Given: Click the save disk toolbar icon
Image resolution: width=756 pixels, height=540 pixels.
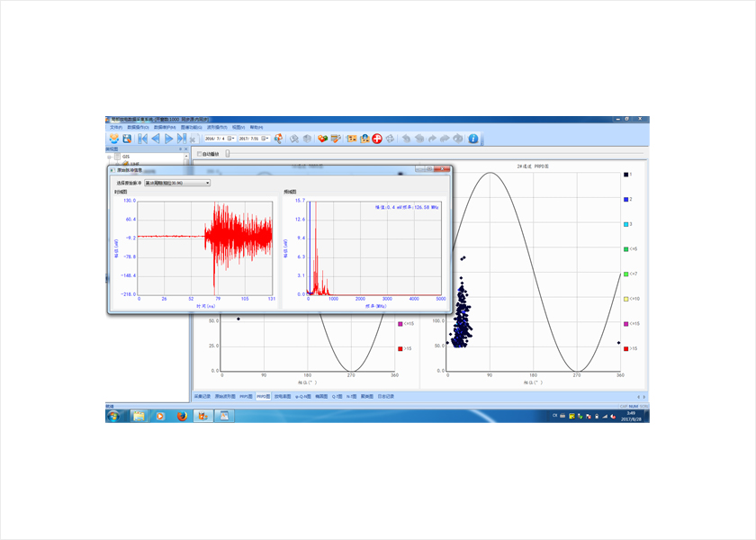Looking at the screenshot, I should pyautogui.click(x=127, y=139).
